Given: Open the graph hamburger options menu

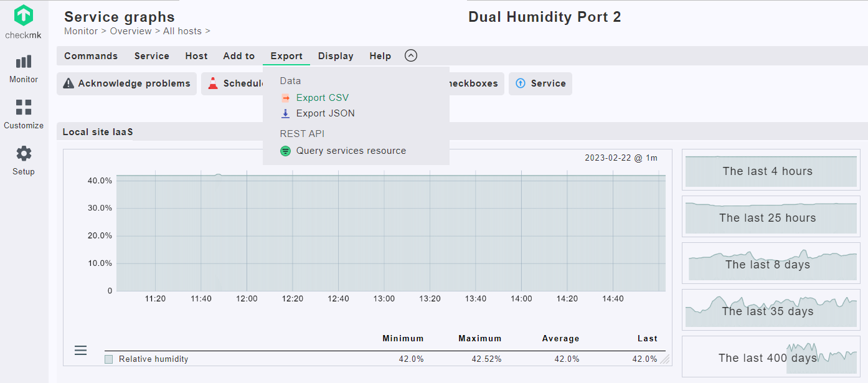Looking at the screenshot, I should 80,351.
